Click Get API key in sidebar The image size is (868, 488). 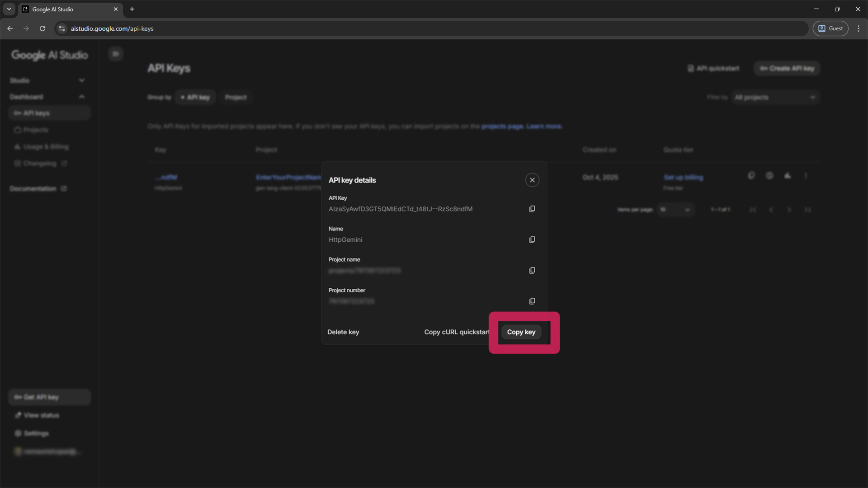click(49, 397)
